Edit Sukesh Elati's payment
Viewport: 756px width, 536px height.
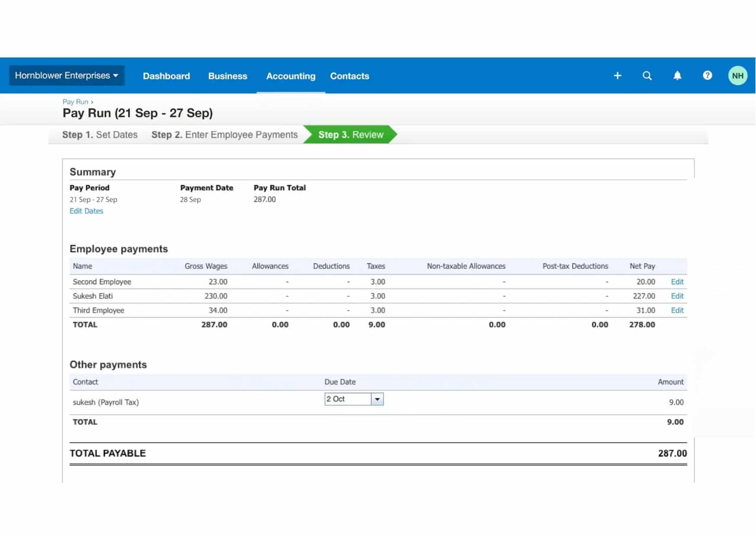677,296
